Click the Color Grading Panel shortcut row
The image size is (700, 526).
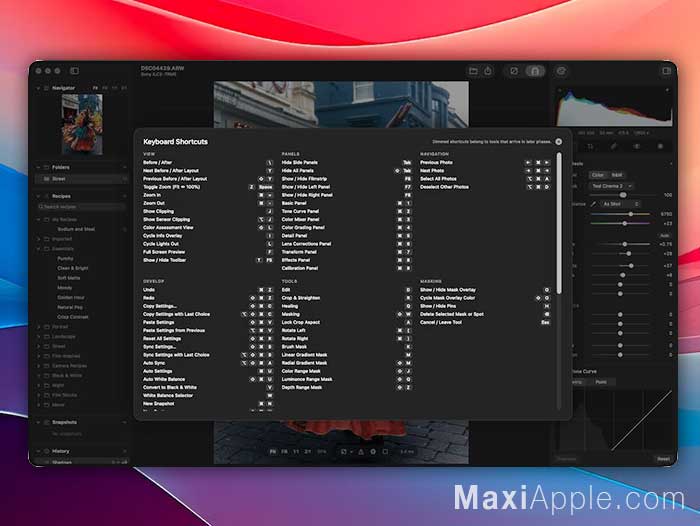[x=346, y=228]
